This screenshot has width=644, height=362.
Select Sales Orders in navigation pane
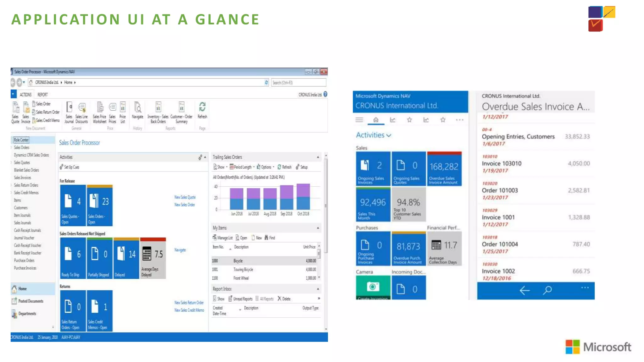(x=21, y=147)
